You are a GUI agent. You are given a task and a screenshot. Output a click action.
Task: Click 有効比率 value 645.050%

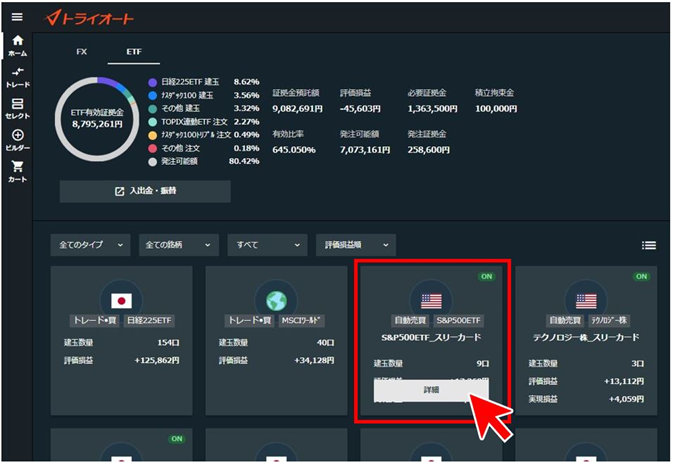point(294,150)
